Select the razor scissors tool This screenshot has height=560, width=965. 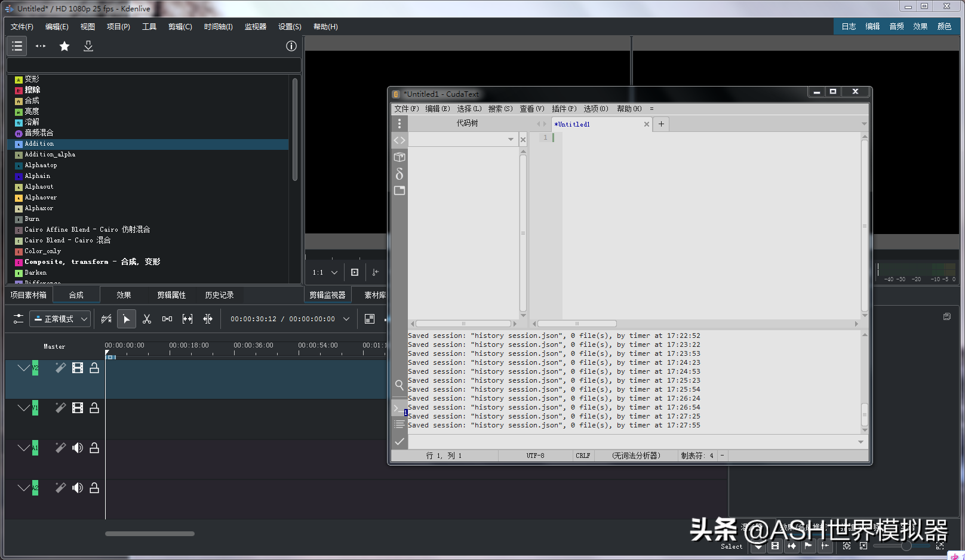pyautogui.click(x=147, y=319)
